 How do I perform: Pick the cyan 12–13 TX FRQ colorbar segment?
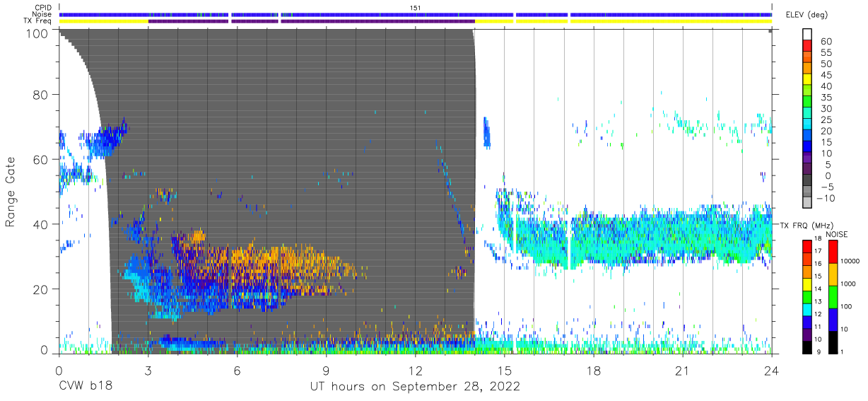pos(807,309)
